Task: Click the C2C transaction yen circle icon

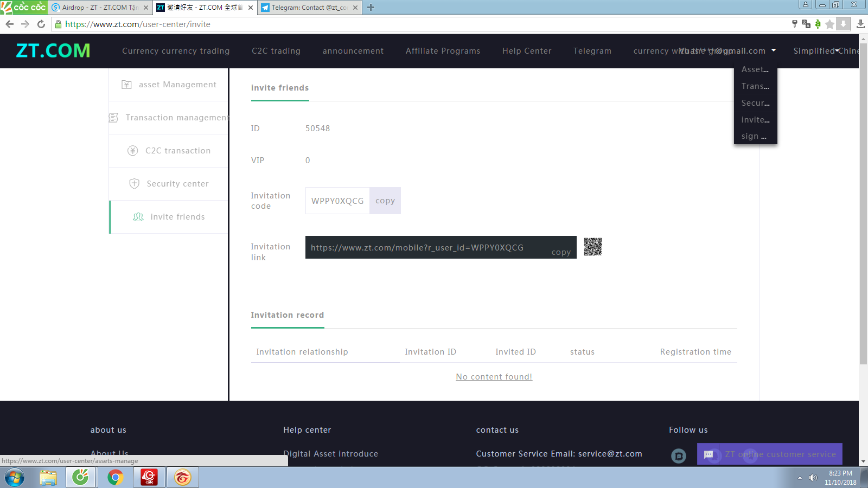Action: [x=133, y=151]
